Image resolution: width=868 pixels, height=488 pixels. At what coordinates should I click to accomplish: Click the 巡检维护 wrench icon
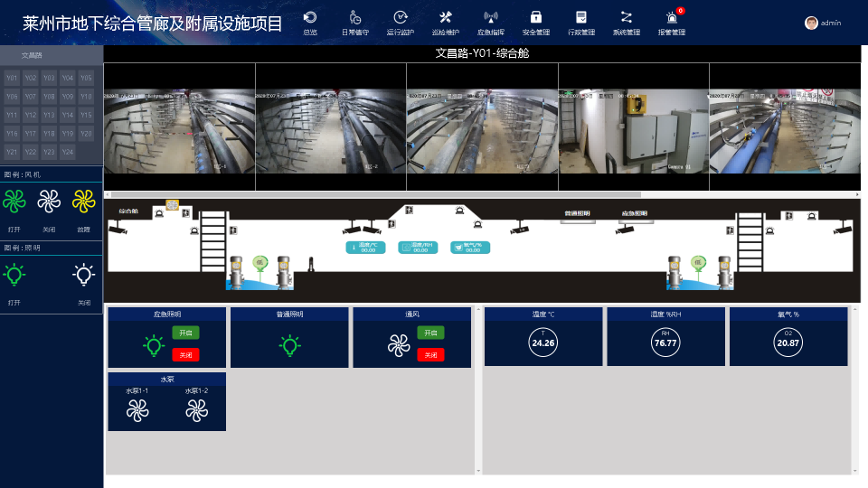[x=446, y=17]
